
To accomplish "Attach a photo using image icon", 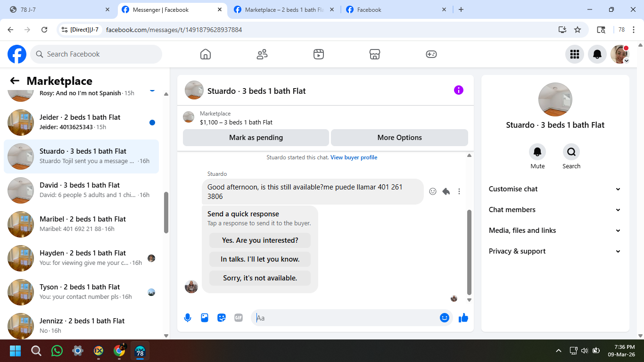I will click(x=205, y=318).
